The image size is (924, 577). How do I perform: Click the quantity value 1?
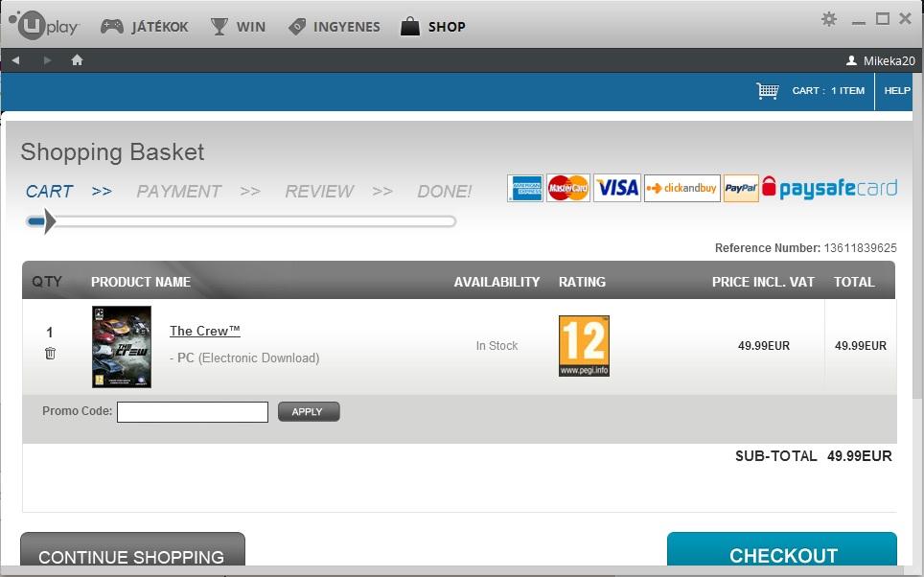pos(50,333)
